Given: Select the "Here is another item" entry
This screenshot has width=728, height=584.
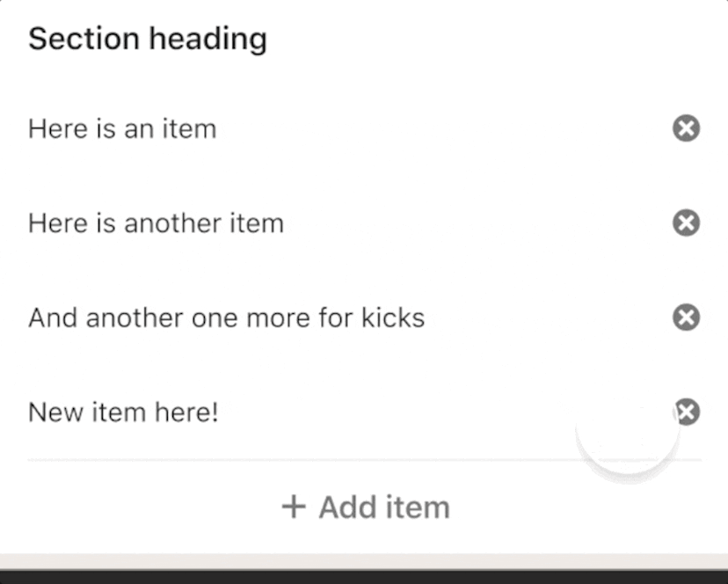Looking at the screenshot, I should click(156, 223).
